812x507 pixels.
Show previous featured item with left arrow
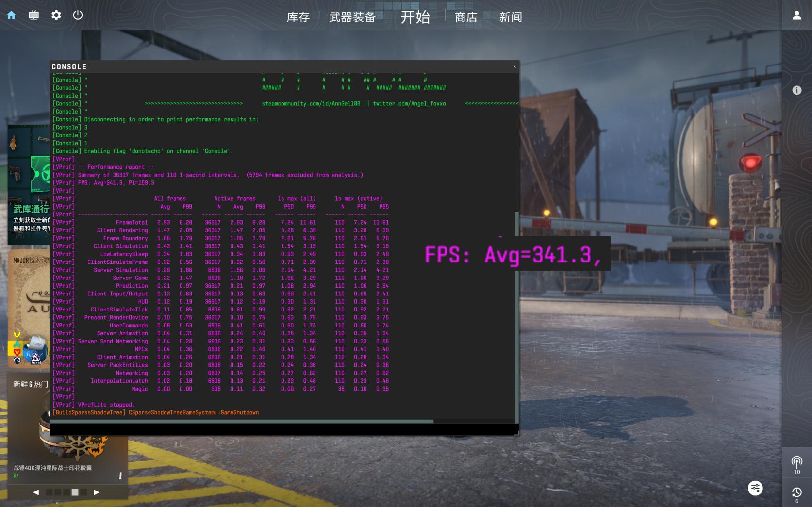click(36, 492)
